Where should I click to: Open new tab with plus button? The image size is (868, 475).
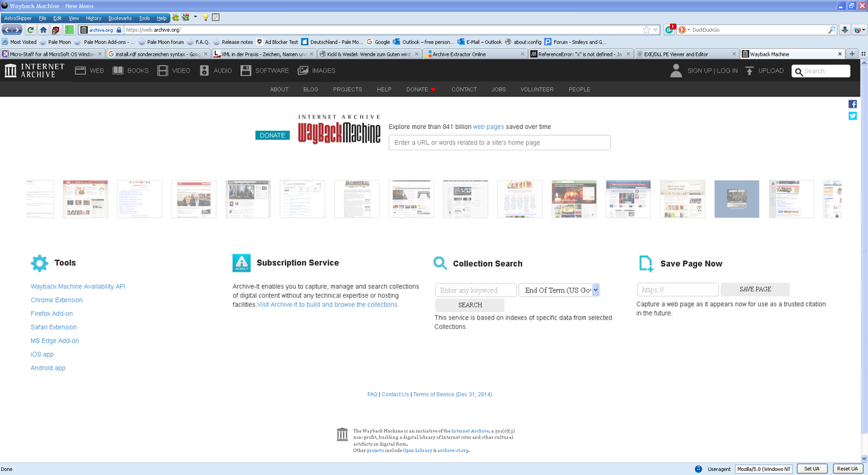coord(852,54)
